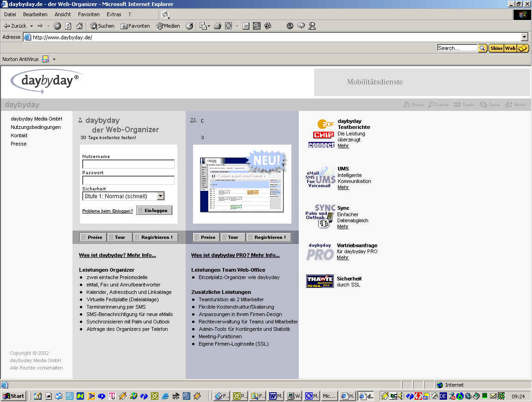Open the Suchen search pane

pyautogui.click(x=102, y=26)
